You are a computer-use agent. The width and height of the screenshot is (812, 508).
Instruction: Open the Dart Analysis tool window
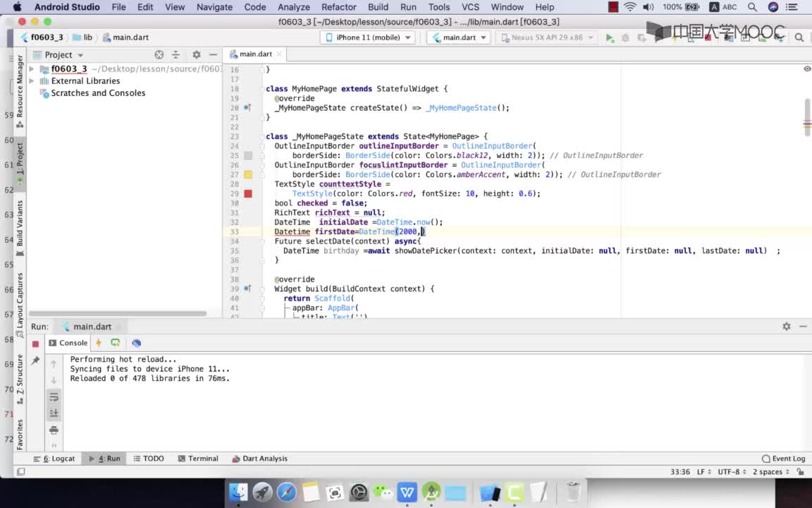coord(259,459)
